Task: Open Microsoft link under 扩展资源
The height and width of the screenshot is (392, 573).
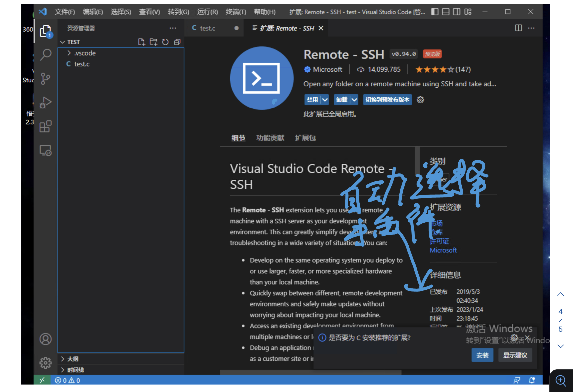Action: (x=443, y=250)
